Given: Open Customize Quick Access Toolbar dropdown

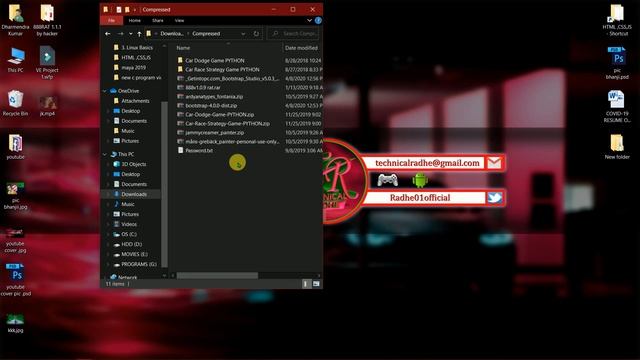Looking at the screenshot, I should 135,9.
